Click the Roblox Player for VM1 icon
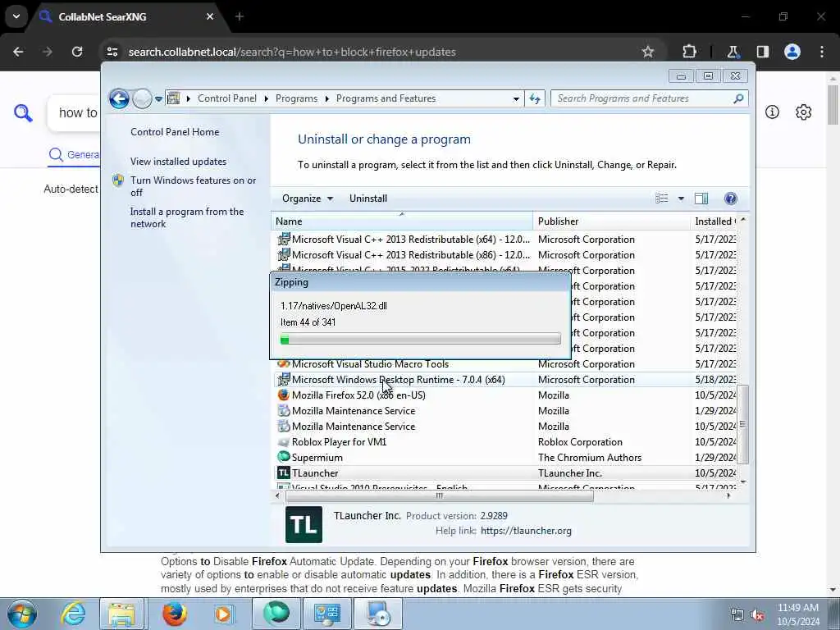This screenshot has height=630, width=840. tap(283, 442)
